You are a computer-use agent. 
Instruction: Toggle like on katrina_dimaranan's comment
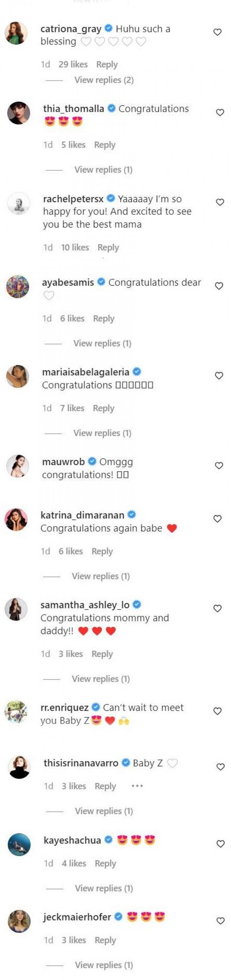click(217, 518)
